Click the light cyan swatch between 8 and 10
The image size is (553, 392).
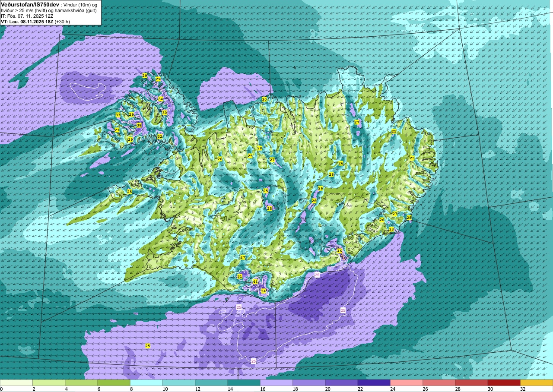click(x=146, y=383)
